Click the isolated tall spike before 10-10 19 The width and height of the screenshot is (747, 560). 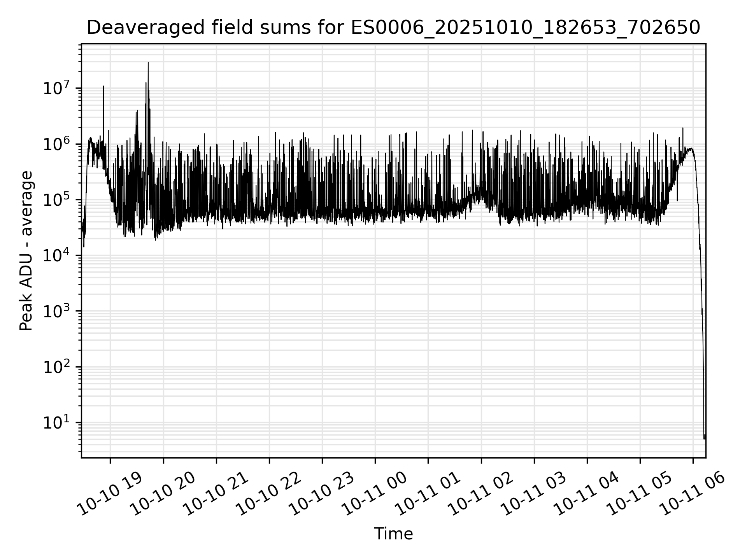pos(103,91)
